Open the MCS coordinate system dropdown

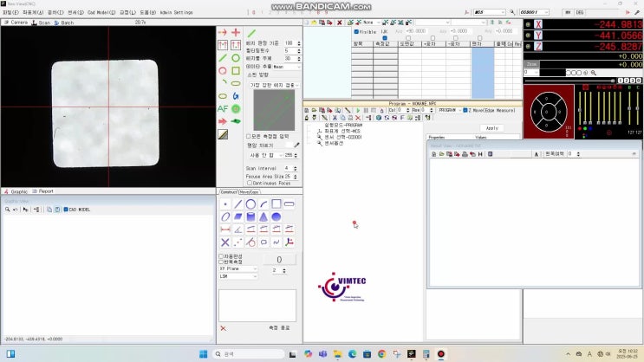[x=489, y=12]
